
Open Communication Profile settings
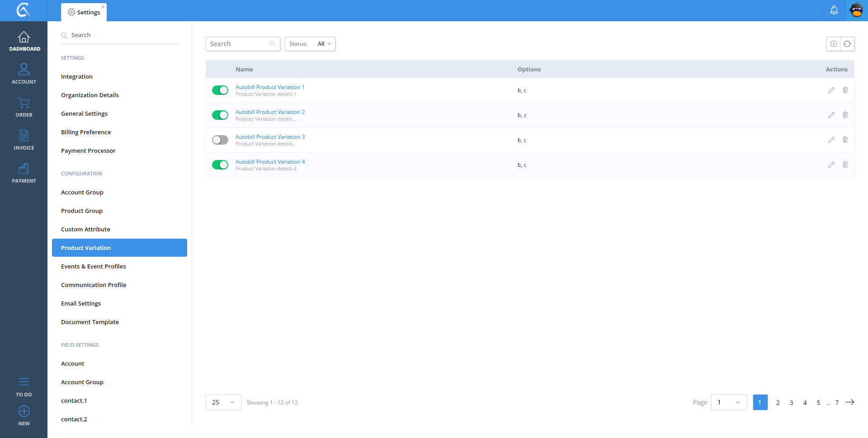click(x=94, y=285)
